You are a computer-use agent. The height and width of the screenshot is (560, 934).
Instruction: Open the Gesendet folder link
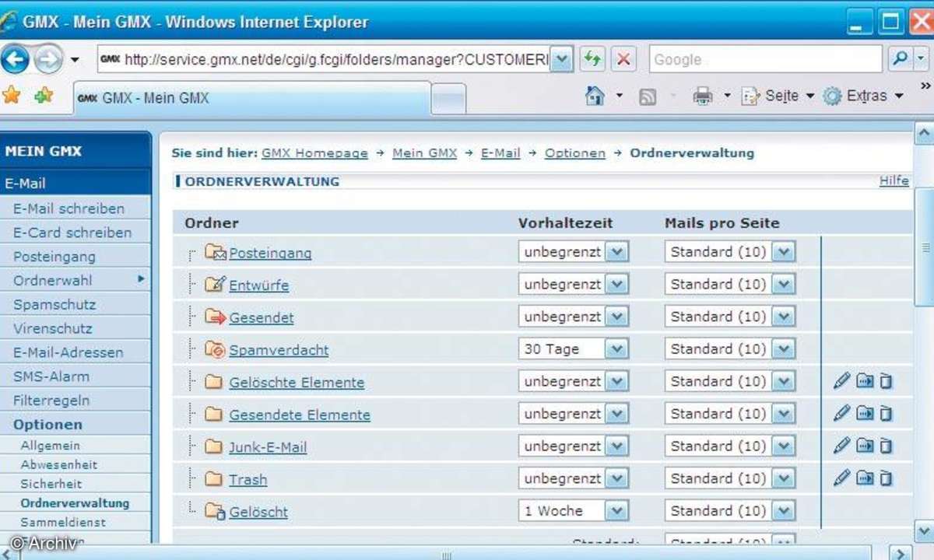(262, 318)
